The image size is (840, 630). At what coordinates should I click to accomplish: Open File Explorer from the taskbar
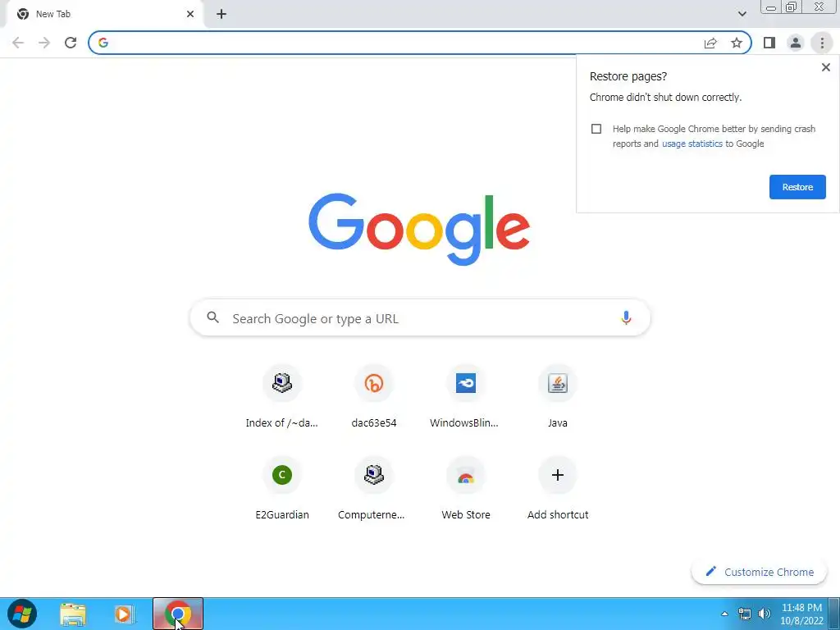[x=73, y=614]
